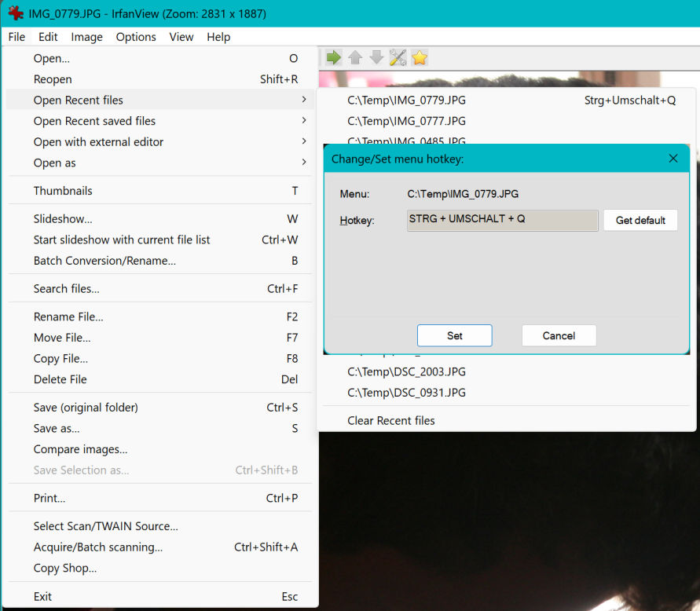
Task: Choose Batch Conversion/Rename from File menu
Action: [104, 261]
